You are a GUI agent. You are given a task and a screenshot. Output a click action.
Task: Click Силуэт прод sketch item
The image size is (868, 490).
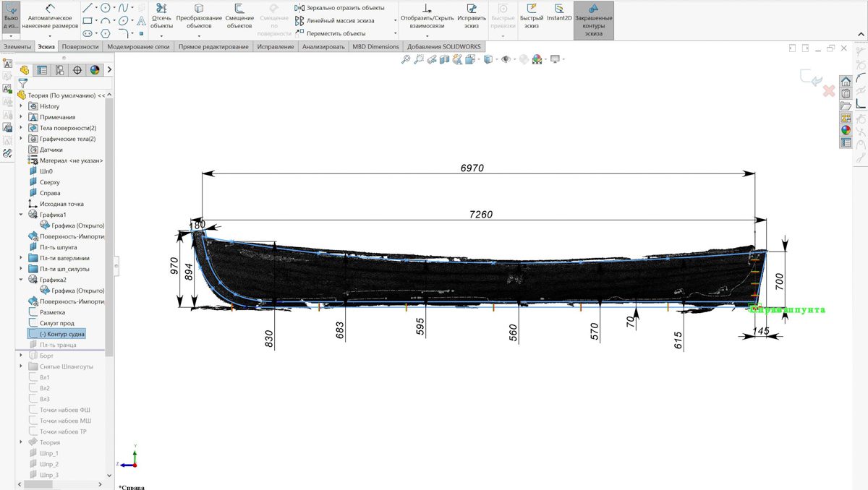[56, 323]
